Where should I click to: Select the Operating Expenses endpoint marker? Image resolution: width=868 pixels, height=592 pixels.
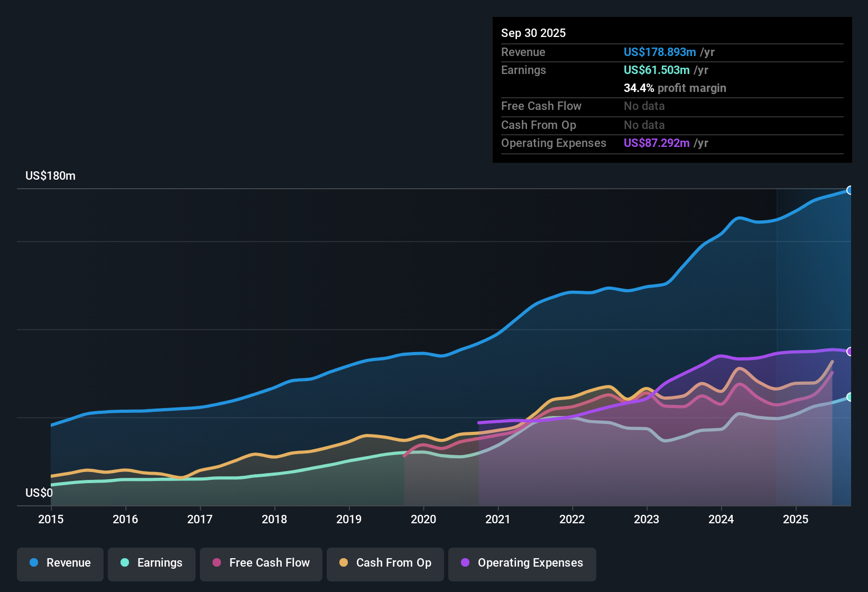tap(850, 351)
